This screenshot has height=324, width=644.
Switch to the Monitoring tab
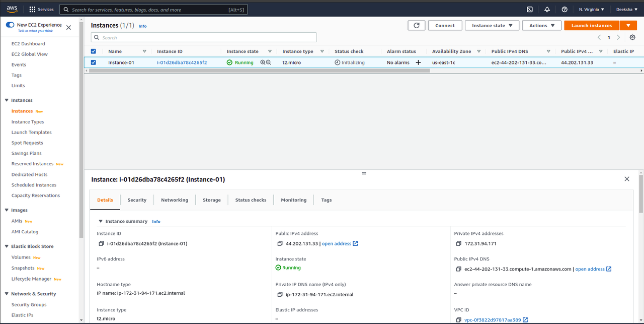pyautogui.click(x=294, y=200)
